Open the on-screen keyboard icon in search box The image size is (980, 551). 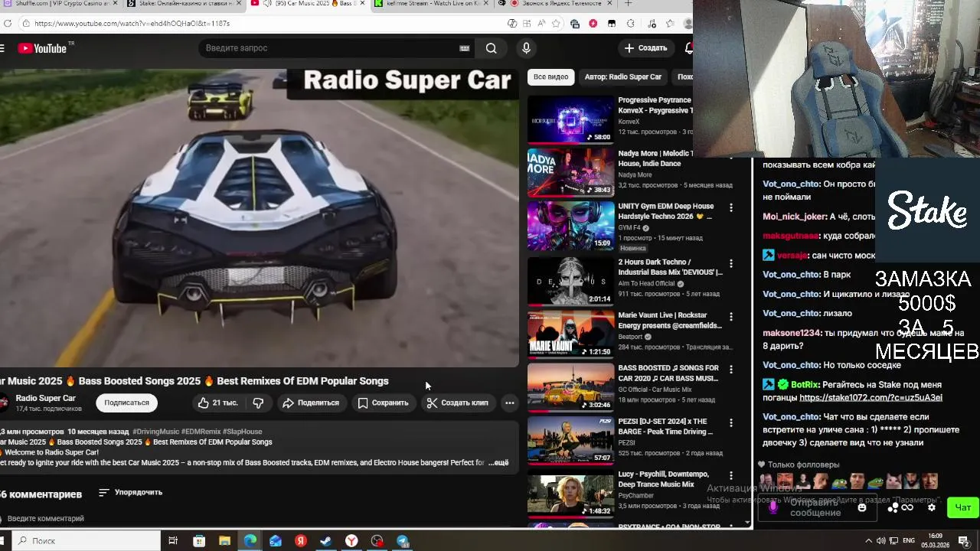(464, 48)
